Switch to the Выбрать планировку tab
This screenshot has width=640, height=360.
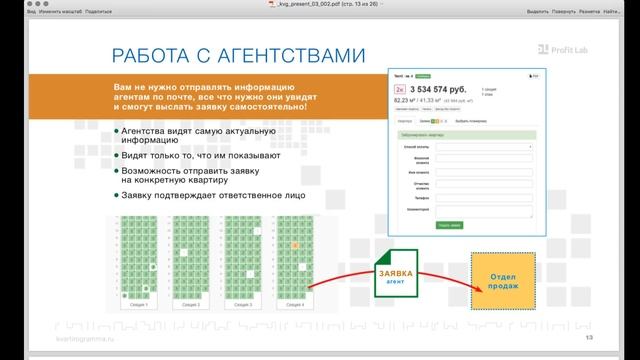point(471,121)
